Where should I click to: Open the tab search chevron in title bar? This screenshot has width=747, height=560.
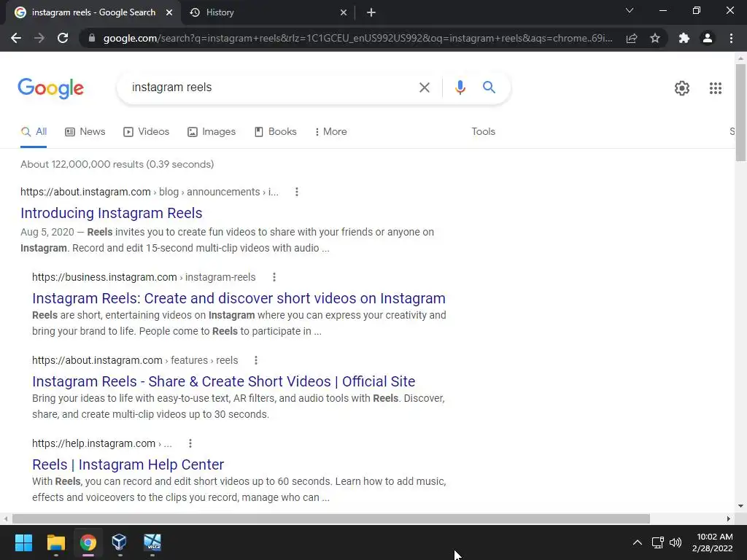pos(630,10)
